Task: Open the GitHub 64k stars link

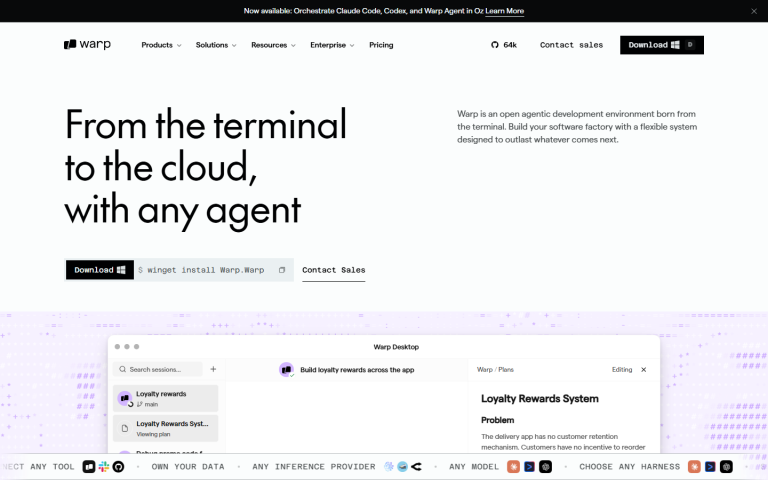Action: click(x=504, y=45)
